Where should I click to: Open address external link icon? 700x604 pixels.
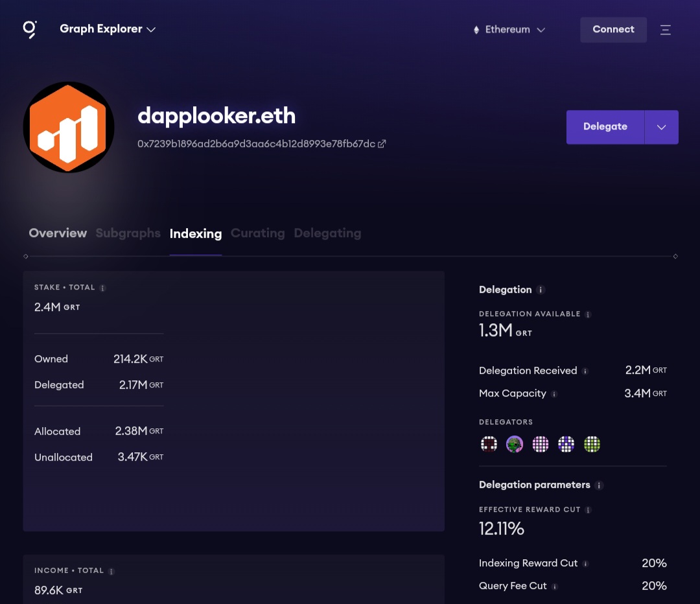[382, 144]
